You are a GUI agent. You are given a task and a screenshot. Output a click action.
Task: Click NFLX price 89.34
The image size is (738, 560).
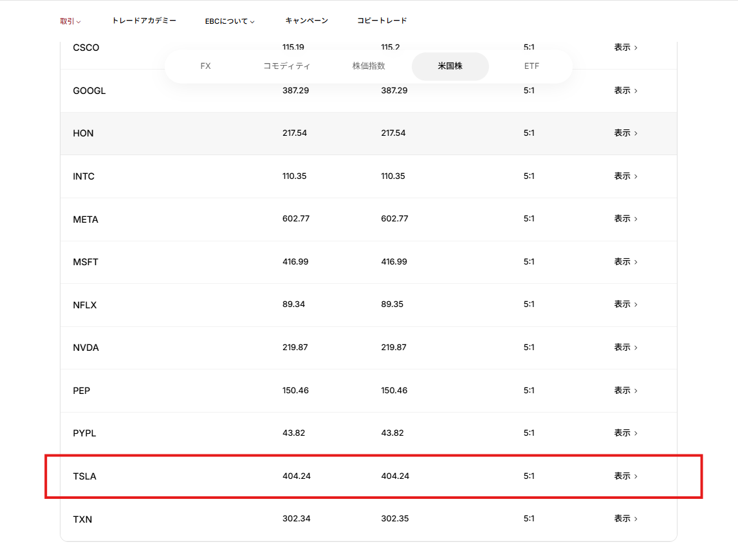pyautogui.click(x=293, y=304)
